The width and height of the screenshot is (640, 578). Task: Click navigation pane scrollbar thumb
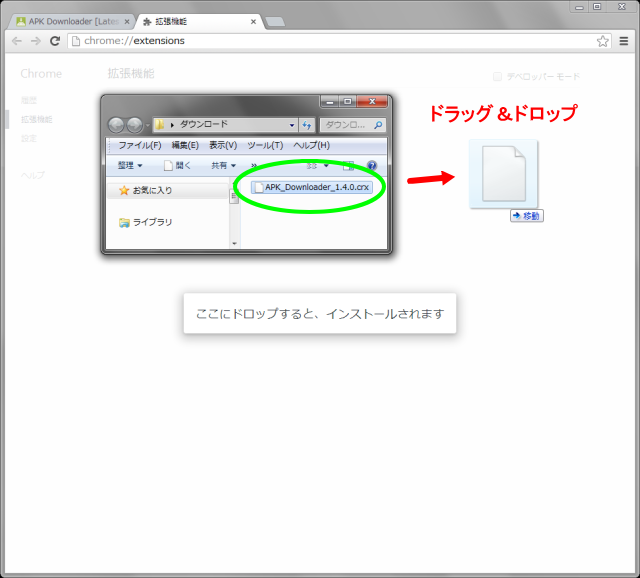point(234,196)
